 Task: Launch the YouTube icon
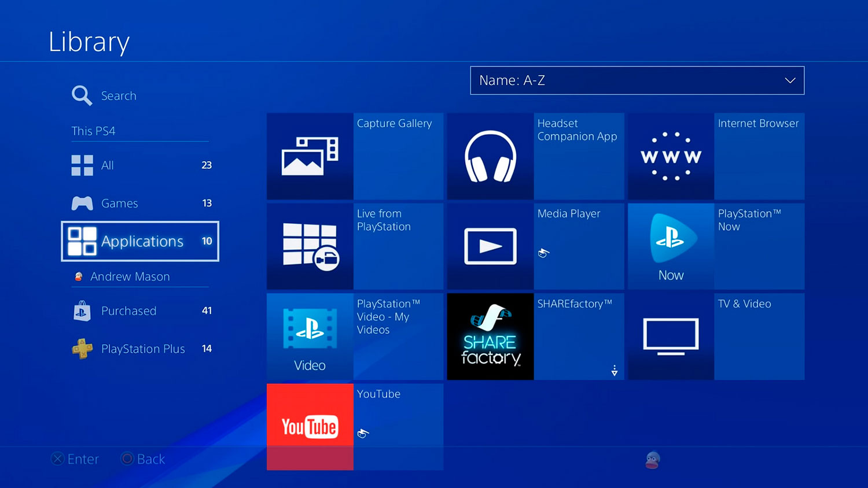click(x=310, y=427)
